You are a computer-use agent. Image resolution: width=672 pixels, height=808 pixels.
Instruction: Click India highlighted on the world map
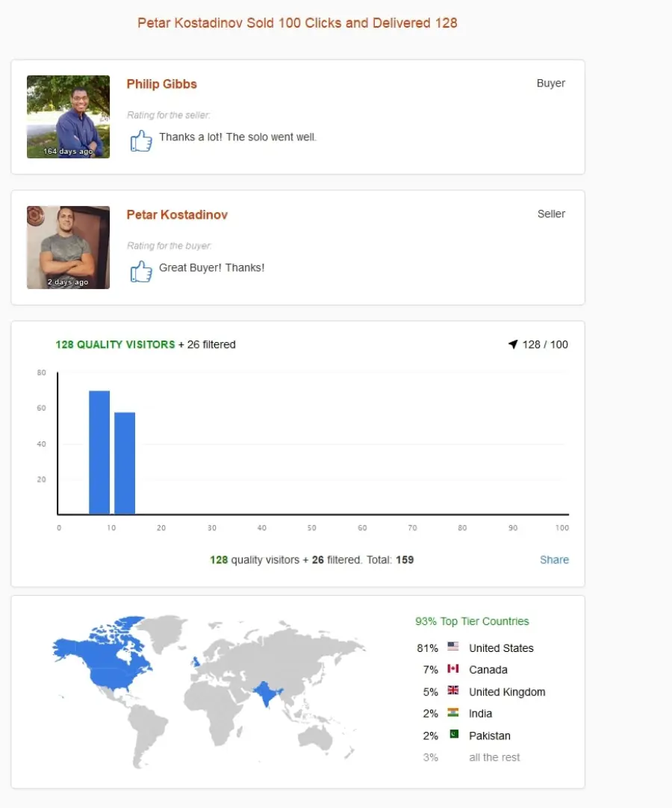(x=267, y=694)
